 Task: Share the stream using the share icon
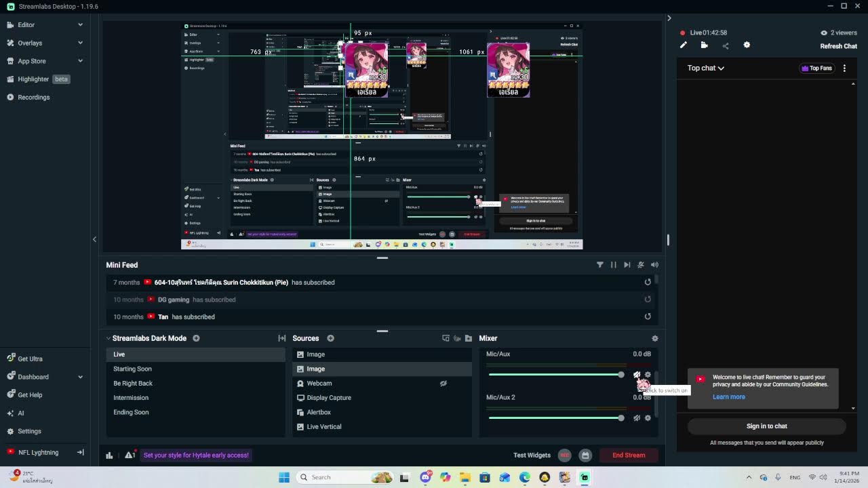click(x=726, y=45)
